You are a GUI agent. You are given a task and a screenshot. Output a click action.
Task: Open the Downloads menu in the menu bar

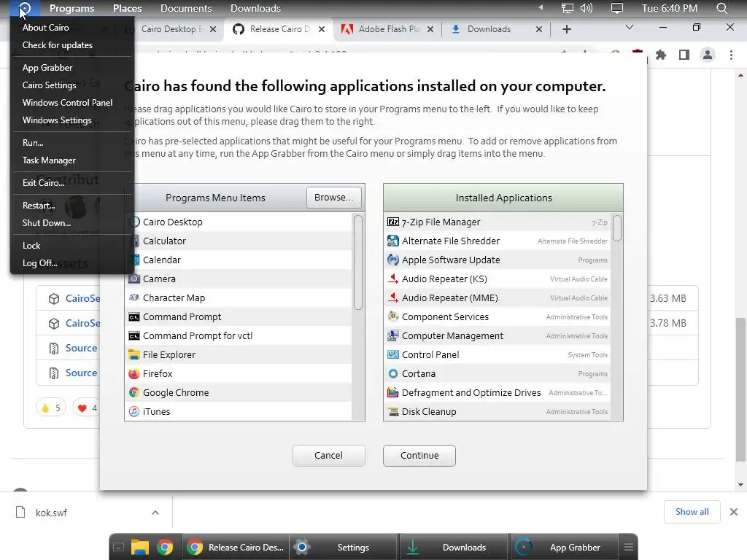click(x=255, y=8)
